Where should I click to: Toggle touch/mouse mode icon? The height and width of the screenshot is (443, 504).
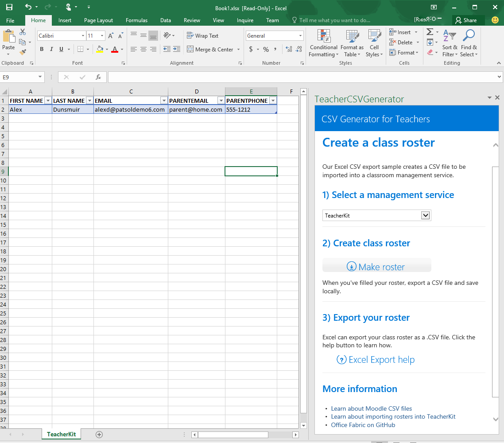pyautogui.click(x=68, y=7)
